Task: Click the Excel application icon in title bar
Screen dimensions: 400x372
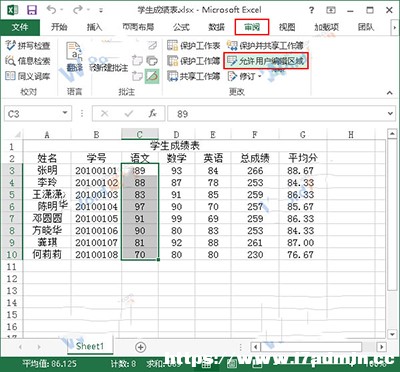Action: (13, 10)
